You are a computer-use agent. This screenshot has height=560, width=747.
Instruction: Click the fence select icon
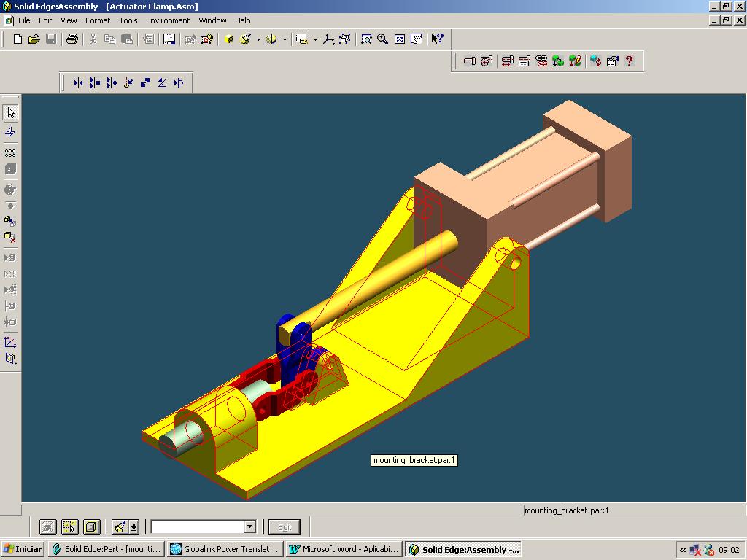click(301, 39)
